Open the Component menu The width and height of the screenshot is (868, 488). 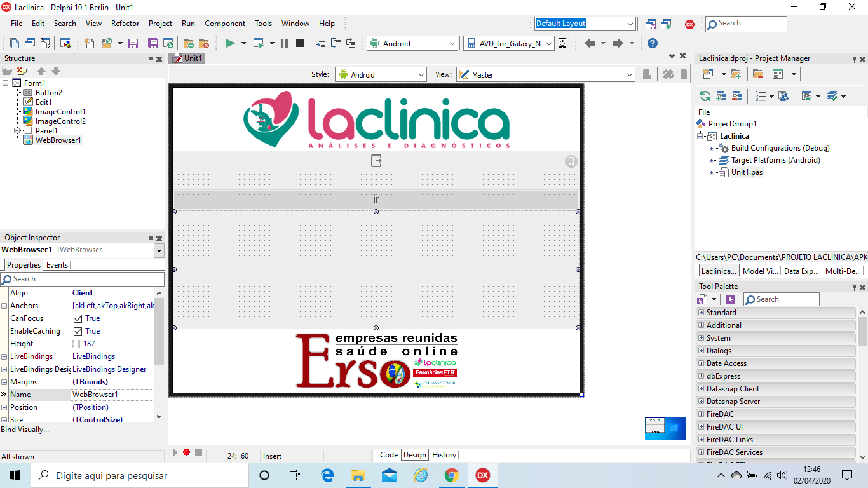click(225, 24)
